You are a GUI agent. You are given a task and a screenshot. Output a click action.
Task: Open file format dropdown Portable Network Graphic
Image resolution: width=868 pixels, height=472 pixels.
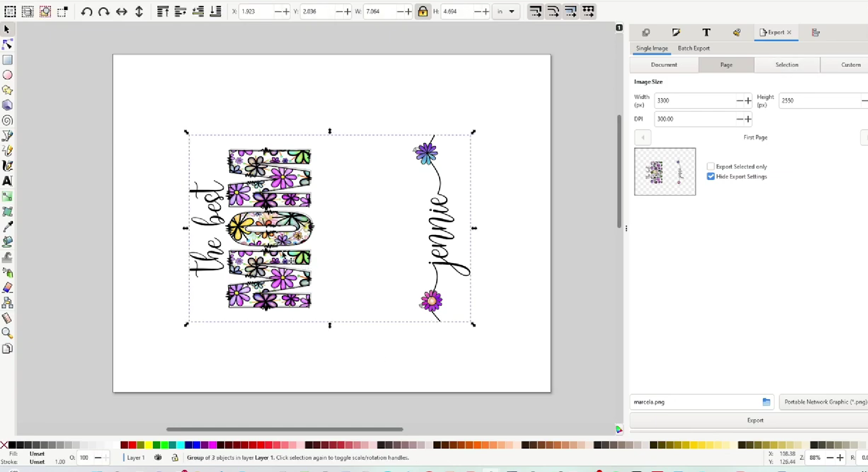click(824, 402)
